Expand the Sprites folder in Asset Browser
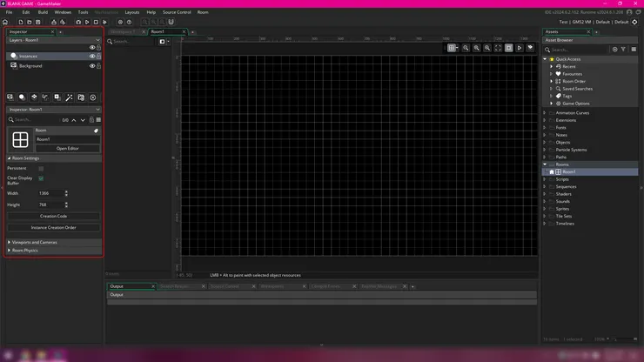Viewport: 644px width, 362px height. [x=545, y=209]
